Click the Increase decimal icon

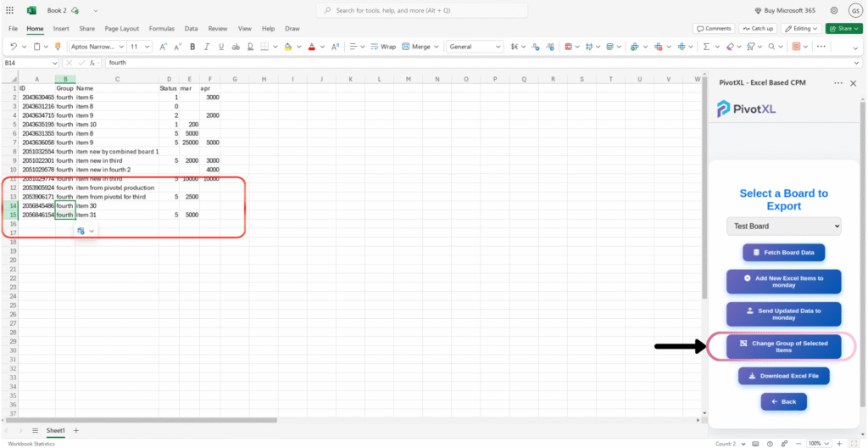click(x=549, y=47)
